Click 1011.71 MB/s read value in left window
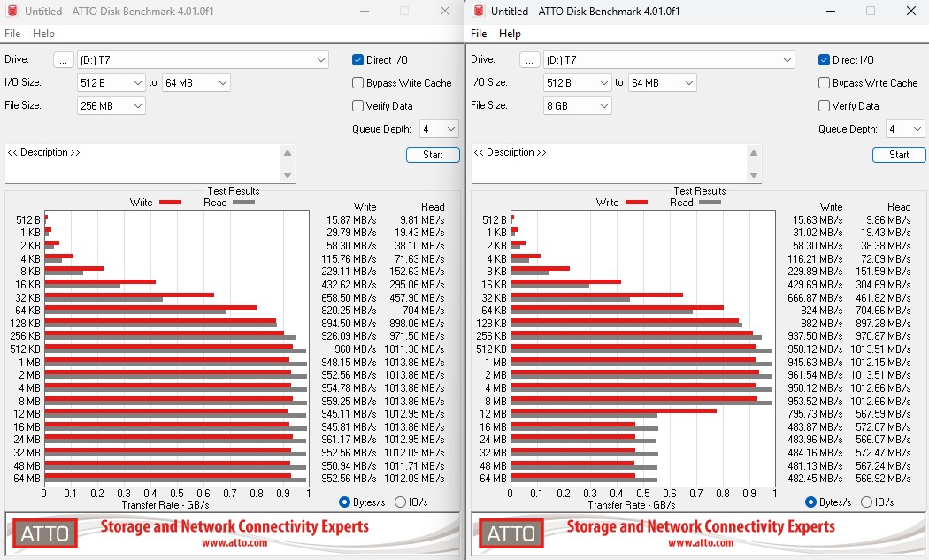This screenshot has width=929, height=560. [414, 465]
